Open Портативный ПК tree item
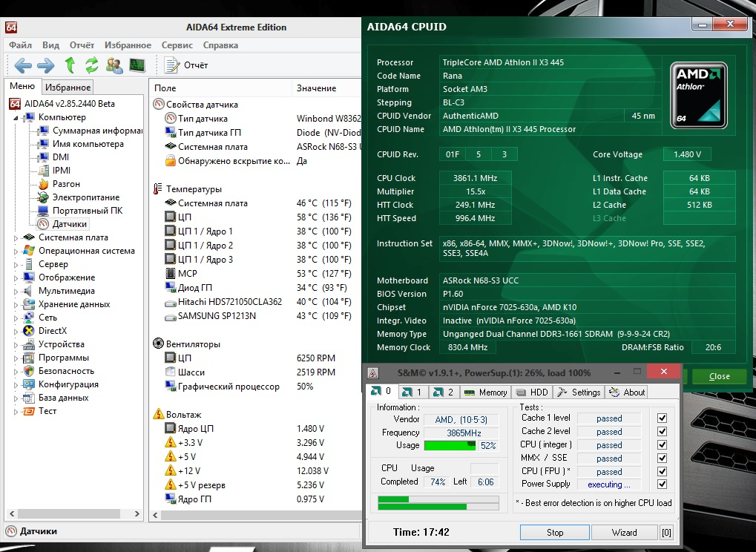The image size is (756, 552). [80, 211]
